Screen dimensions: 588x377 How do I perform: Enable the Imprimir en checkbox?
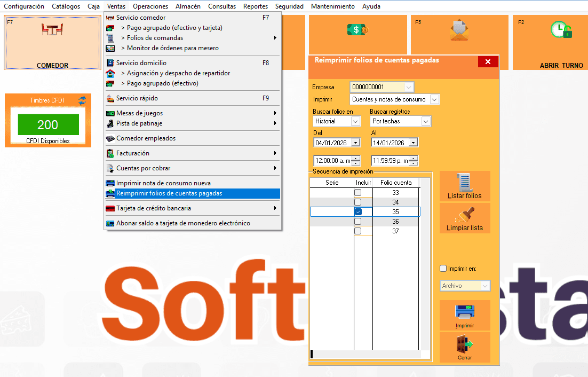pos(443,269)
